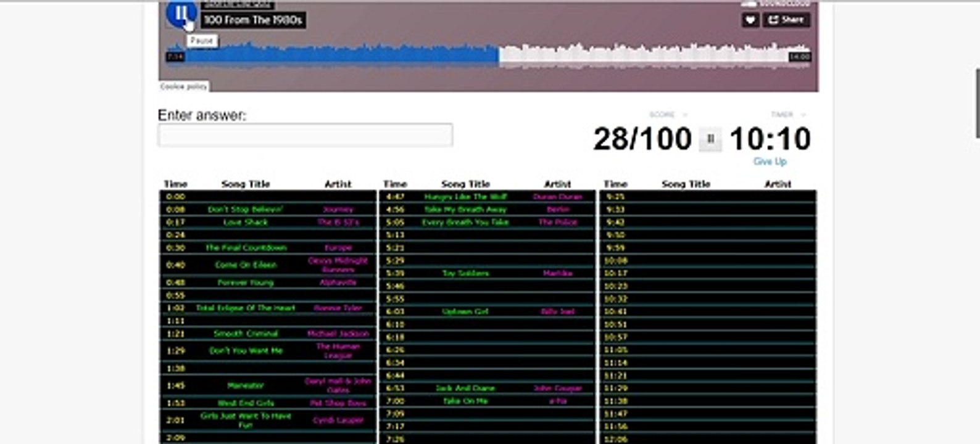Select the Take On Me song title
The image size is (980, 444).
[465, 401]
